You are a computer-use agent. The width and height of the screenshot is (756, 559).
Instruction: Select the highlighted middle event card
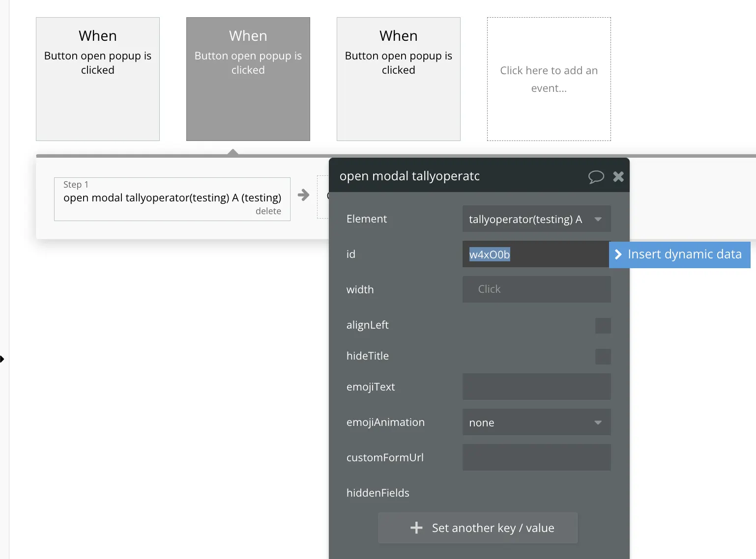pyautogui.click(x=248, y=79)
